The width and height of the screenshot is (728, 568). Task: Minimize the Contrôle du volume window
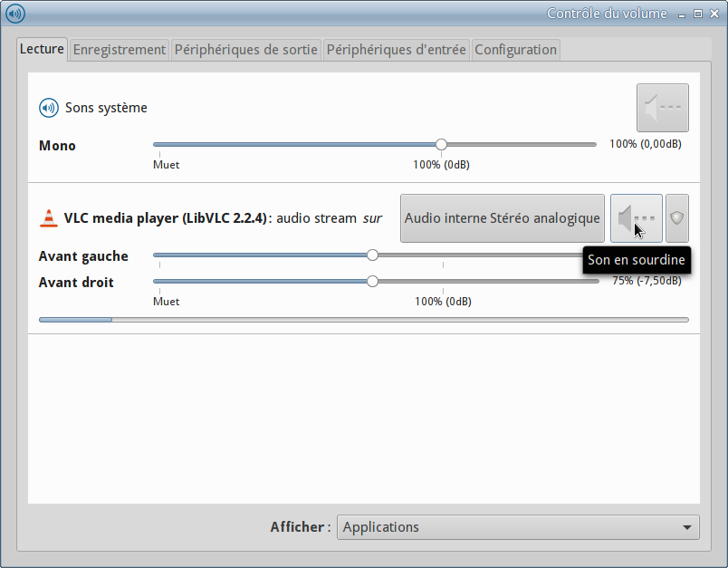682,14
